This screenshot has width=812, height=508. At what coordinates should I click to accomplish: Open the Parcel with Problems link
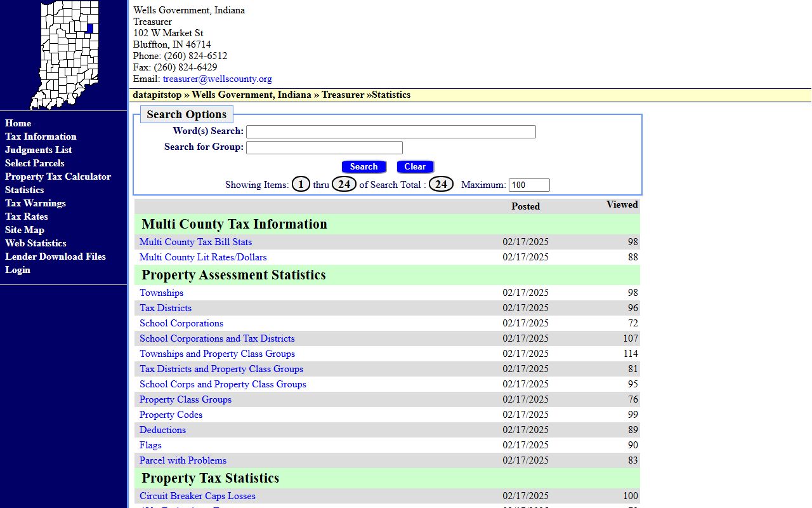click(x=183, y=460)
